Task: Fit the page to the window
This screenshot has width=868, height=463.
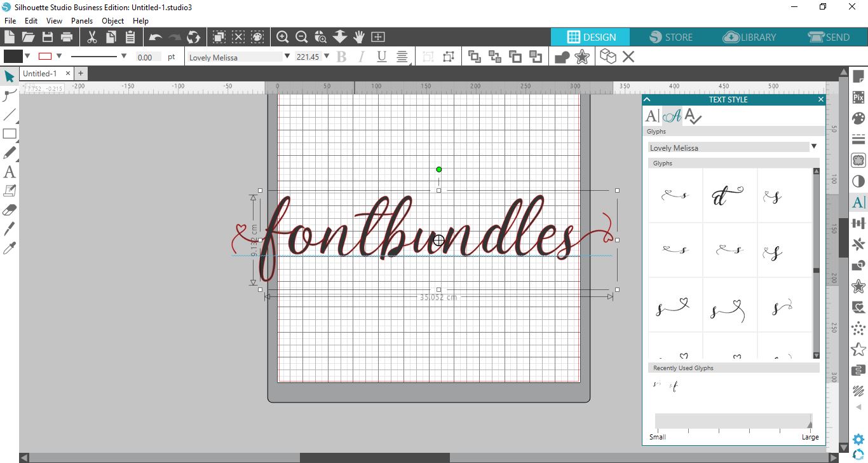Action: click(378, 37)
